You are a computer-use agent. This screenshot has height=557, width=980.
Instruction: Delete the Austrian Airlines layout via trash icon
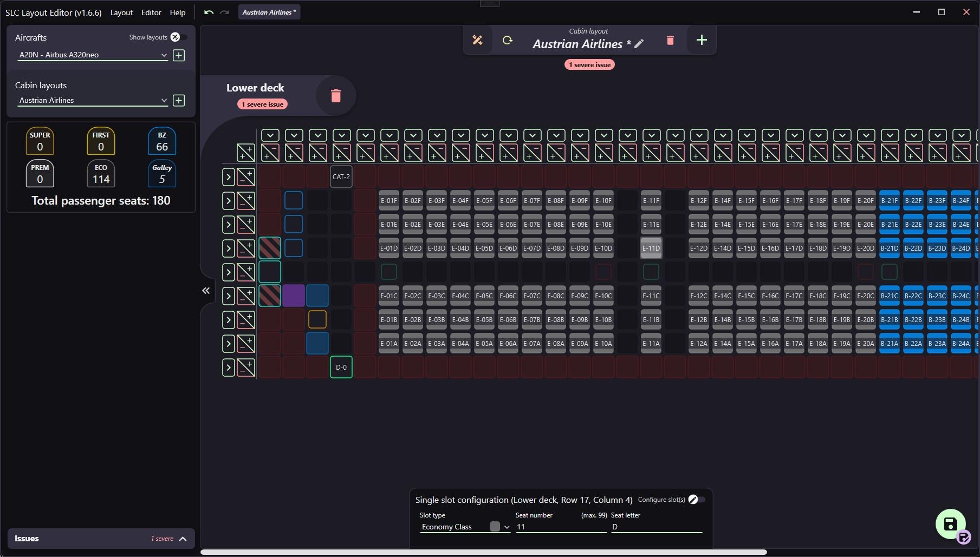coord(670,40)
